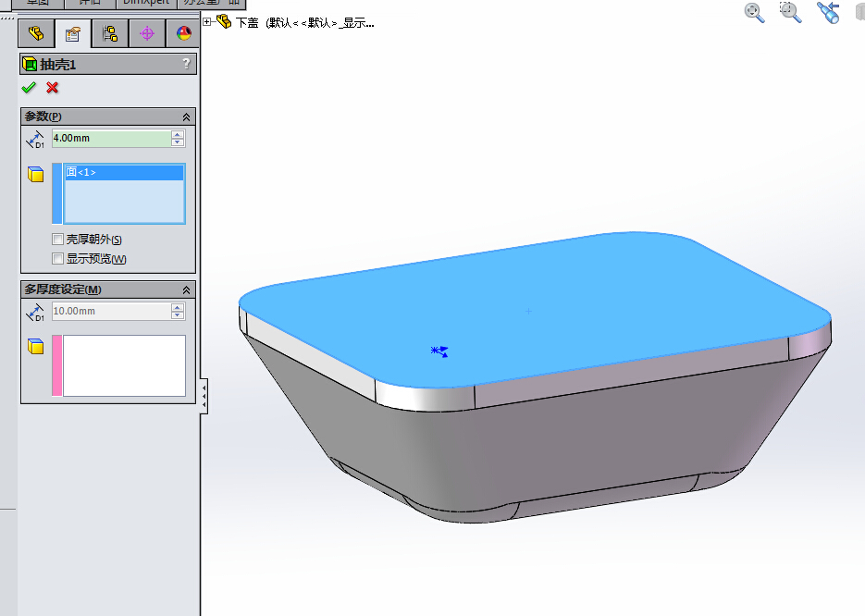This screenshot has width=865, height=616.
Task: Open the DisplayManager color ball tab
Action: click(x=182, y=33)
